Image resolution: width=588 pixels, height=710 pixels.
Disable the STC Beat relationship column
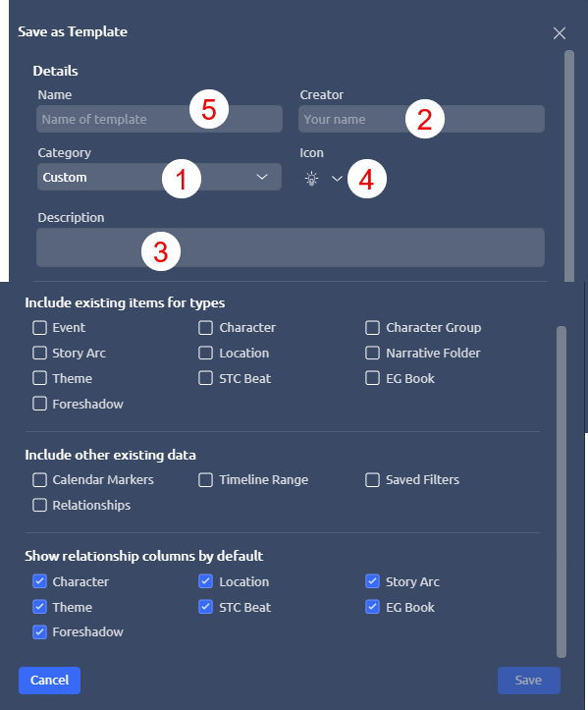(x=205, y=607)
